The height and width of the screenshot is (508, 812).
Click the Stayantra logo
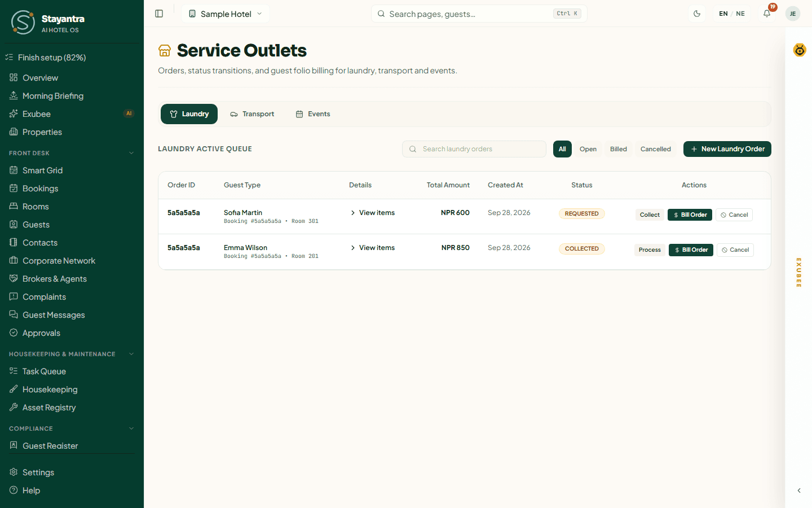(23, 23)
